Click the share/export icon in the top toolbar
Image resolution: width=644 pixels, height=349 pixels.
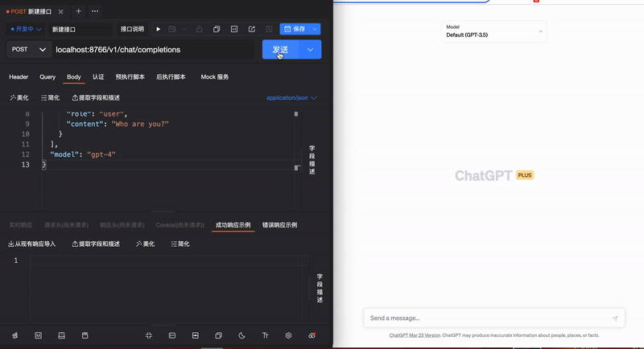[252, 29]
